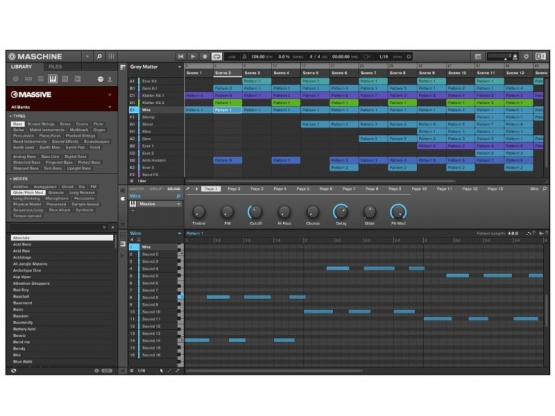Select the Samples browser type icon
Image resolution: width=555 pixels, height=416 pixels.
pos(78,79)
